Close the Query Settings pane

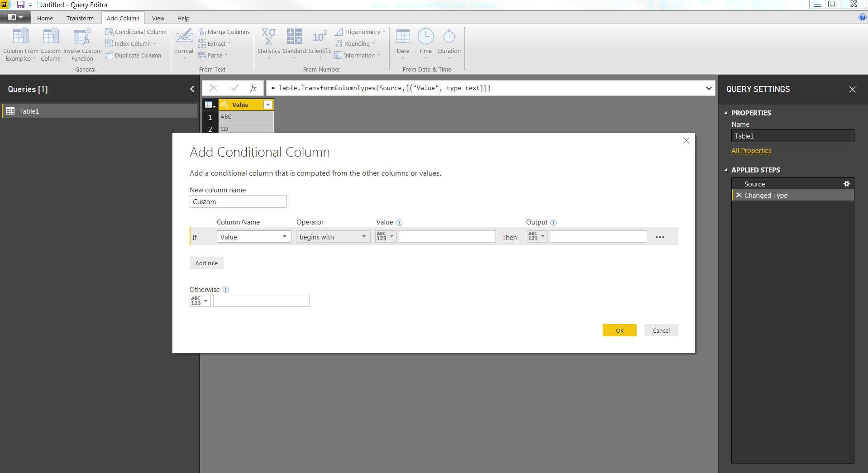coord(852,89)
